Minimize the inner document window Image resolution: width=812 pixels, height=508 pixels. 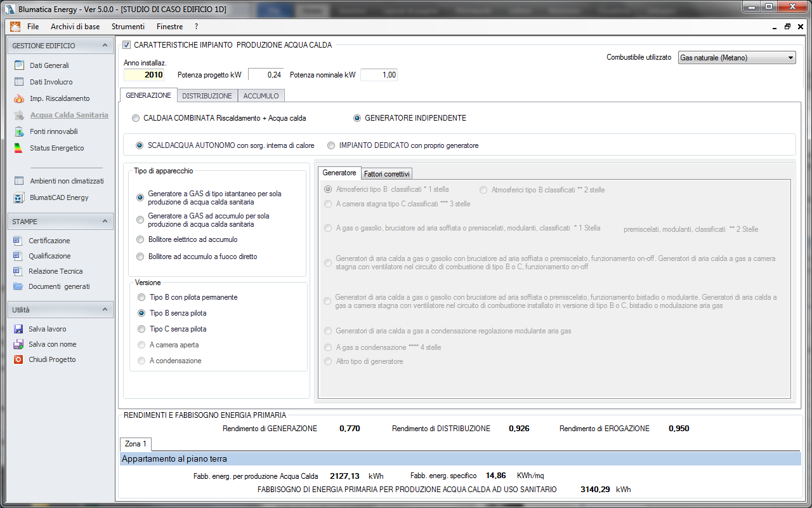[x=775, y=27]
